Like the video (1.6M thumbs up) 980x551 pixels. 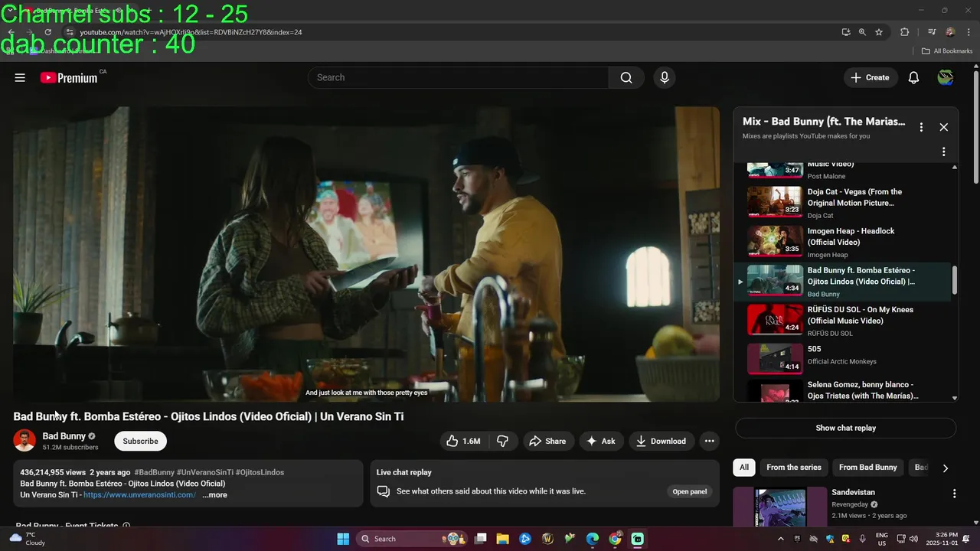[x=463, y=441]
